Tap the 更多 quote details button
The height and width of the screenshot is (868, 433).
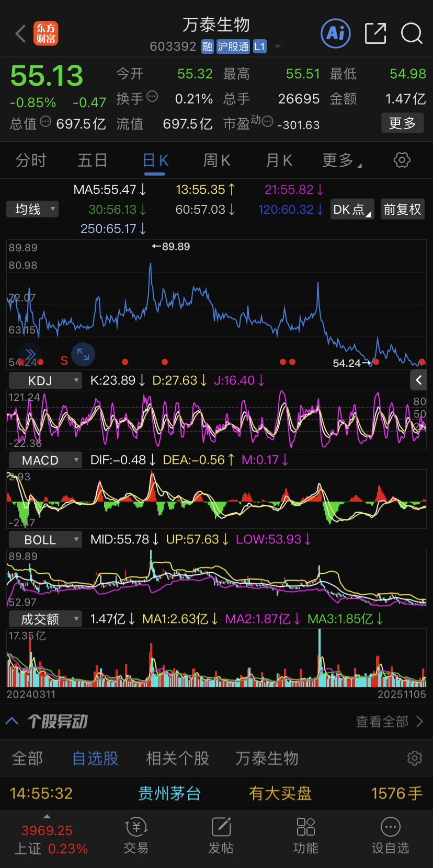[402, 123]
